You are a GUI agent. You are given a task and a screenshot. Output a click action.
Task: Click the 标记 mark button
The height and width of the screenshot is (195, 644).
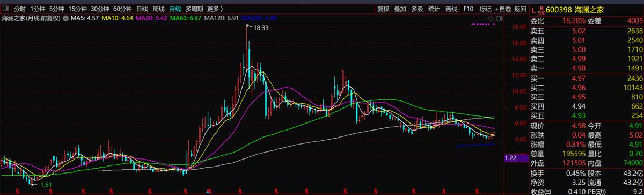[485, 9]
